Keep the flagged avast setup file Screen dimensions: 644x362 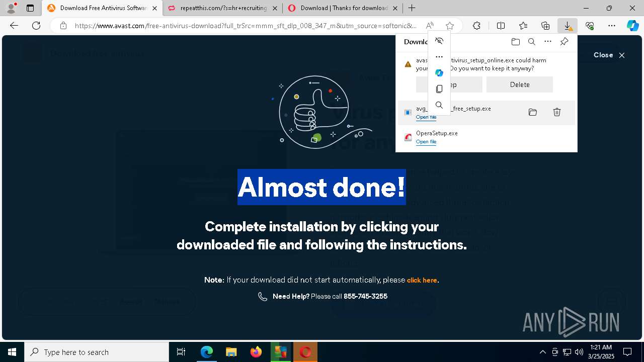coord(449,84)
